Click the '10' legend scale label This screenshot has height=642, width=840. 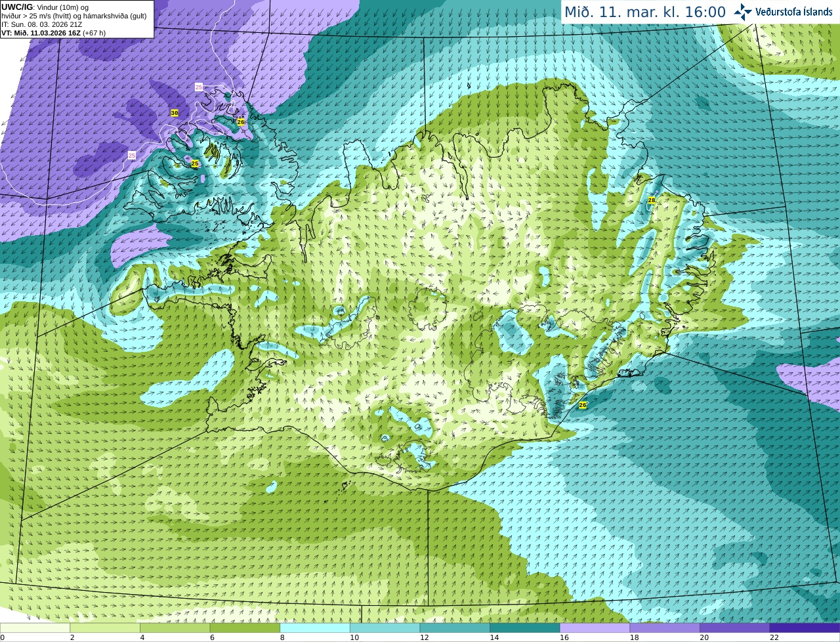(354, 637)
